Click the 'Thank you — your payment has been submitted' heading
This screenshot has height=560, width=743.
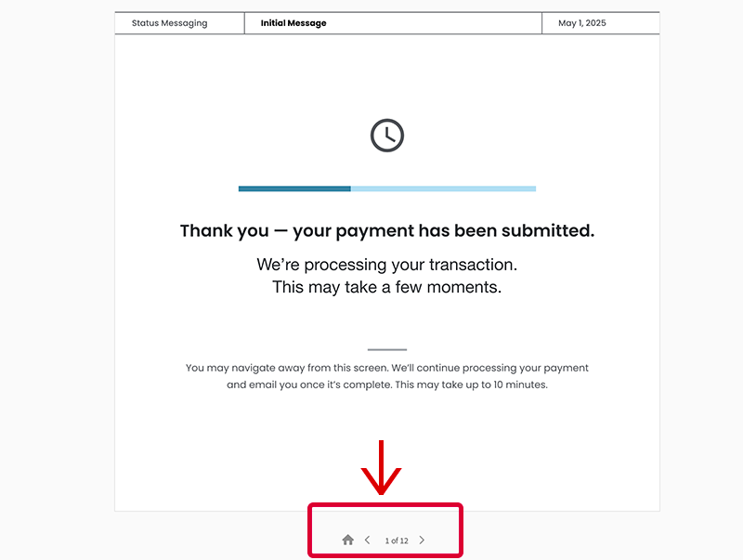point(387,231)
